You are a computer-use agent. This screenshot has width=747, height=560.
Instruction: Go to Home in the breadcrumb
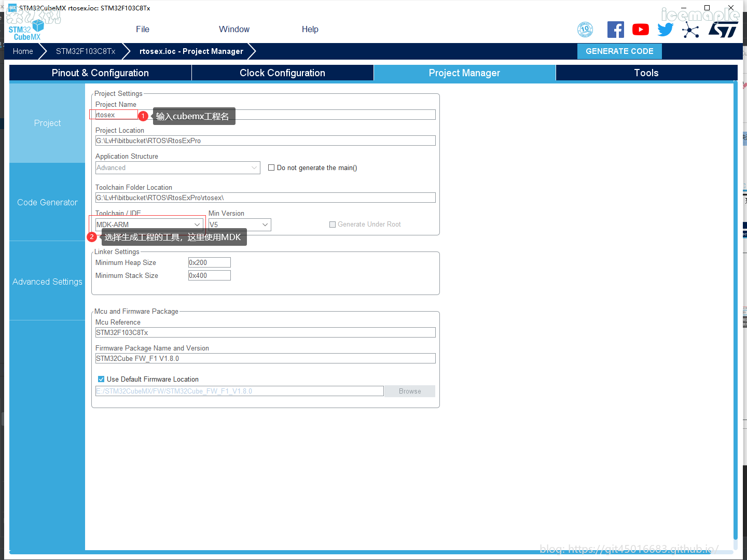(23, 51)
